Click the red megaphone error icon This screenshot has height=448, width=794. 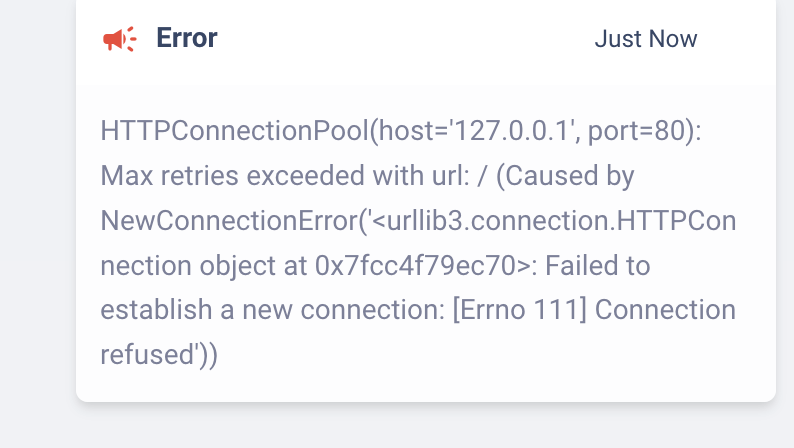[120, 39]
